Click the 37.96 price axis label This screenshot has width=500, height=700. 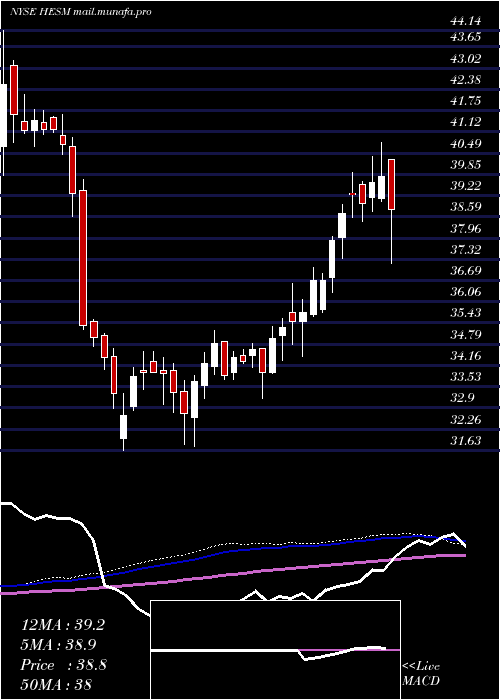pos(466,228)
